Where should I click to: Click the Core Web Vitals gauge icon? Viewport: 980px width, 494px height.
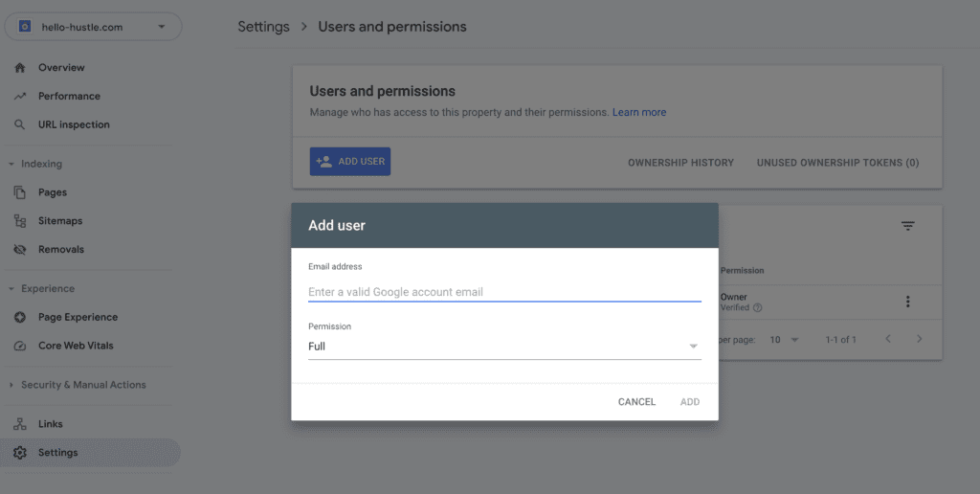click(x=20, y=346)
